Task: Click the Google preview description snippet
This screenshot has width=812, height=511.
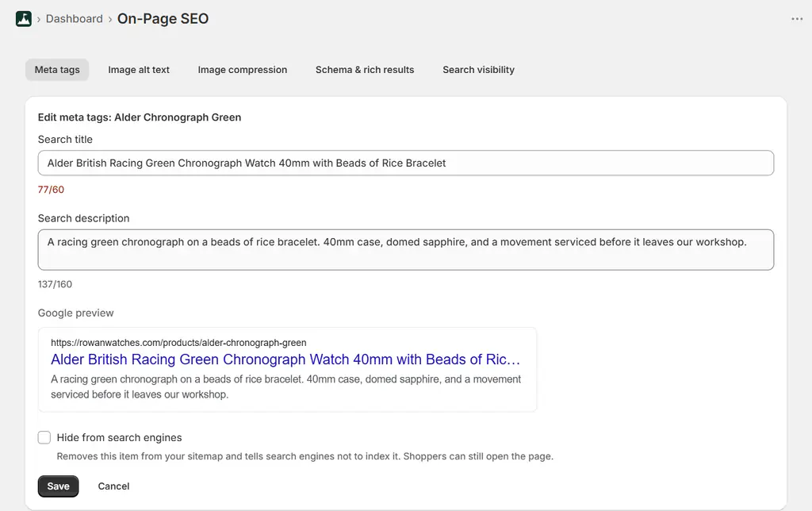Action: tap(285, 386)
